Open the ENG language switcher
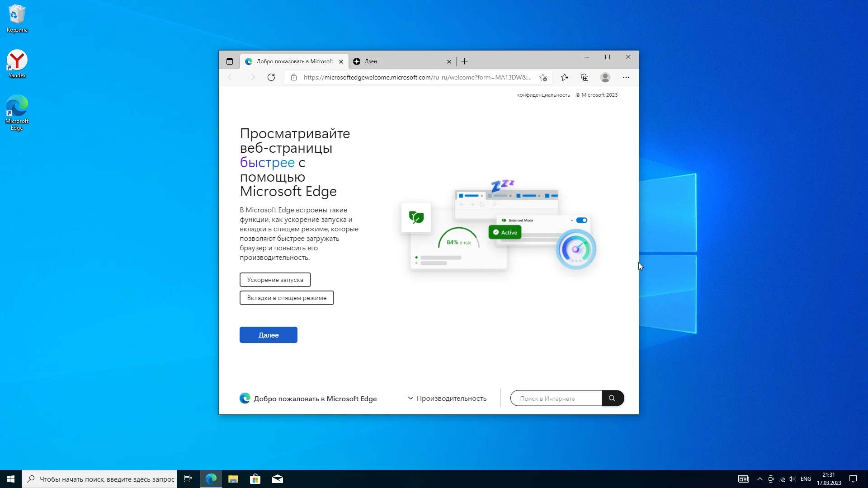 (806, 479)
